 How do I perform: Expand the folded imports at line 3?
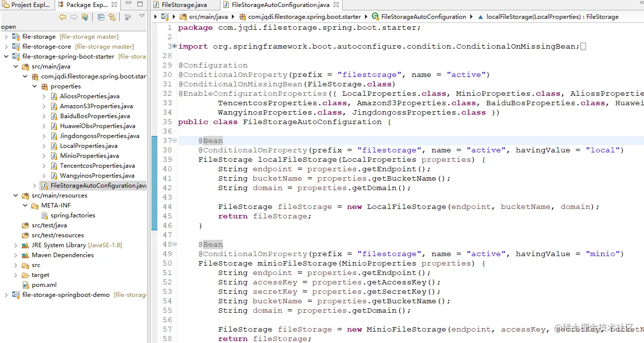(174, 46)
